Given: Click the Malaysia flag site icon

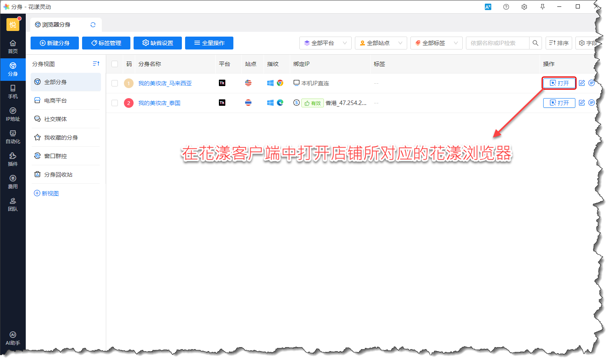Looking at the screenshot, I should [x=248, y=83].
